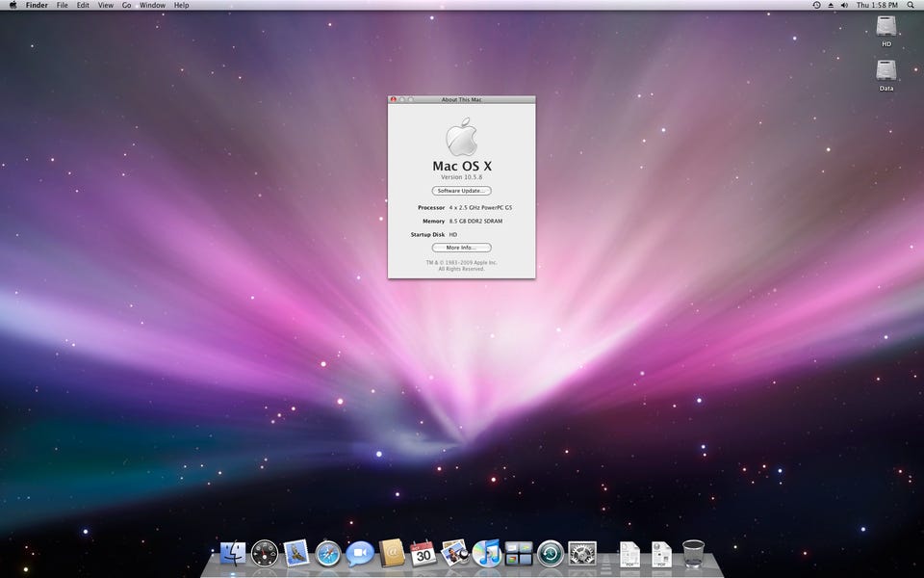Open the volume control in menu bar
The height and width of the screenshot is (578, 924).
pyautogui.click(x=844, y=6)
